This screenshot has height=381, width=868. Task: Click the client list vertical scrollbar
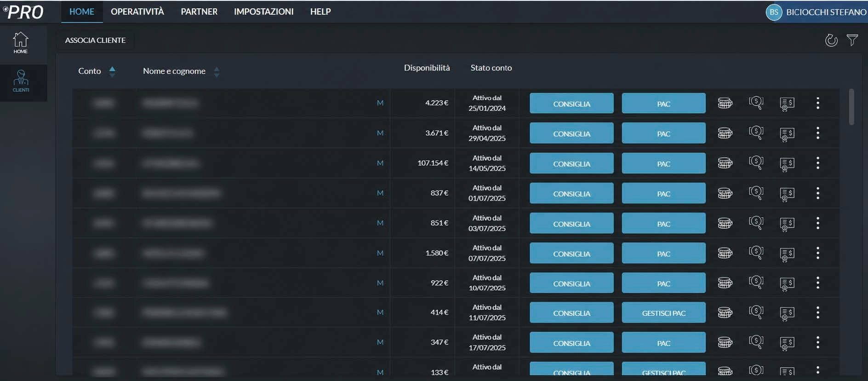pos(851,107)
